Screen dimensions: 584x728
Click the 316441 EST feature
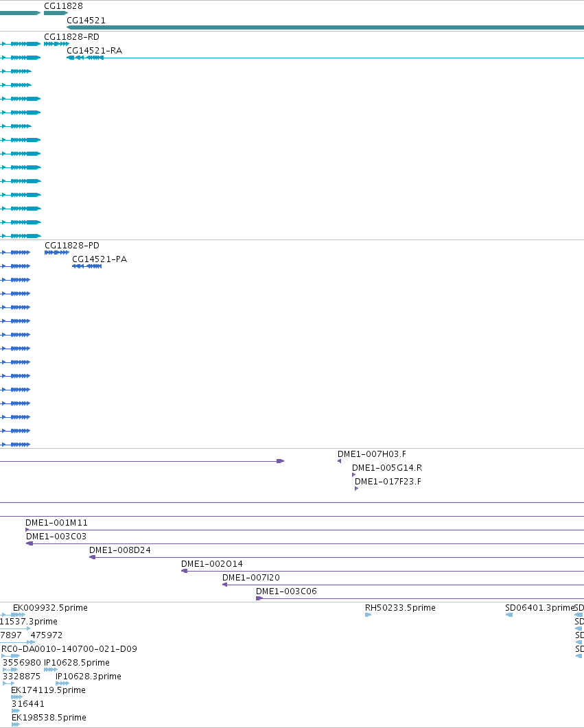[16, 711]
